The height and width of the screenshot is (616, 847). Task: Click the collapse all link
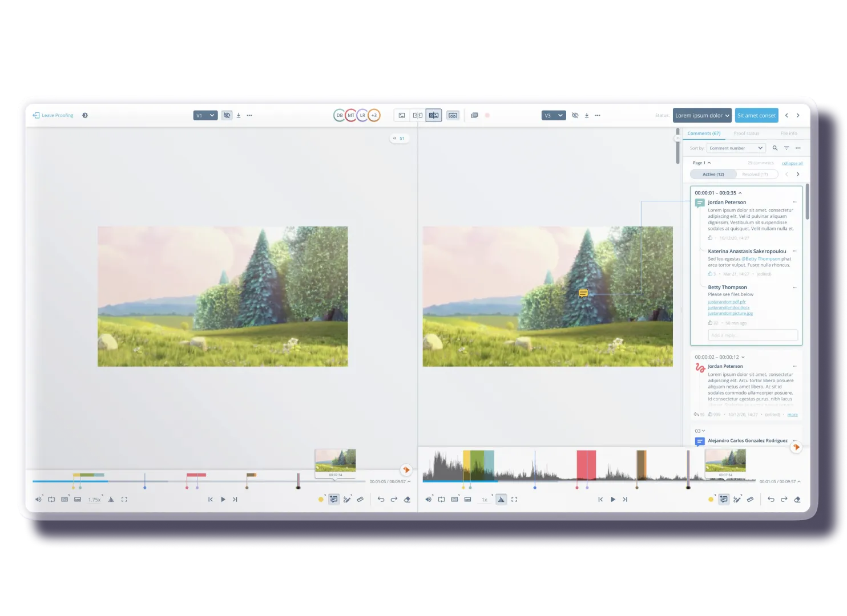coord(792,163)
